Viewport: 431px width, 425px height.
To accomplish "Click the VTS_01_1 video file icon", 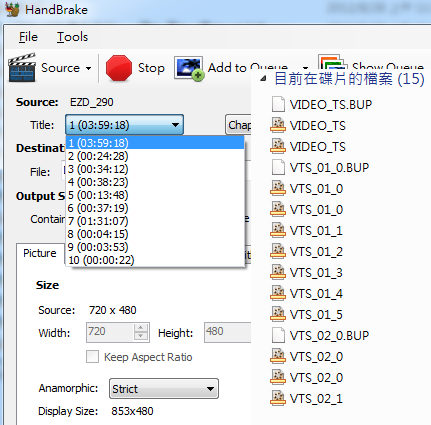I will point(278,230).
